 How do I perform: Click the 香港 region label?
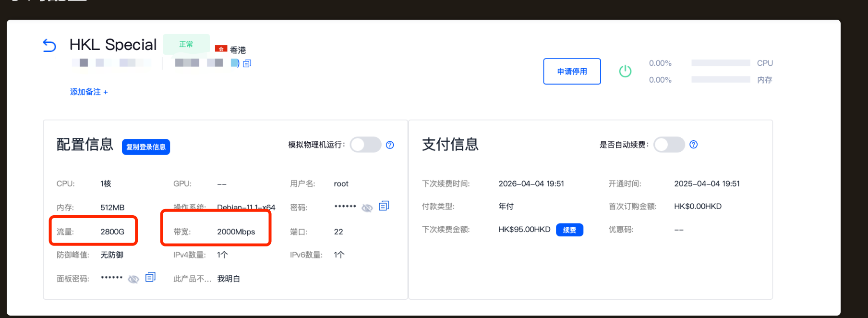(x=238, y=50)
